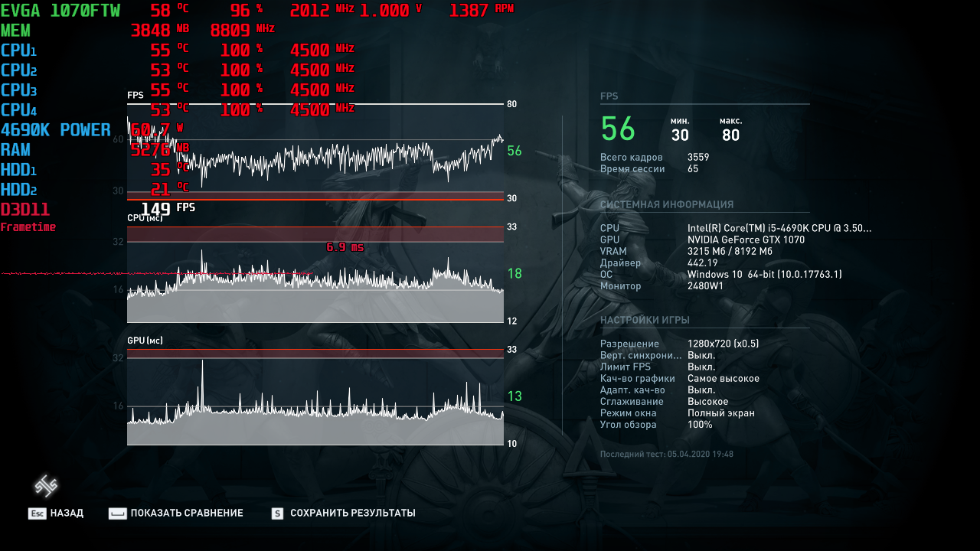
Task: Click the Время сессии value 65
Action: pyautogui.click(x=693, y=169)
